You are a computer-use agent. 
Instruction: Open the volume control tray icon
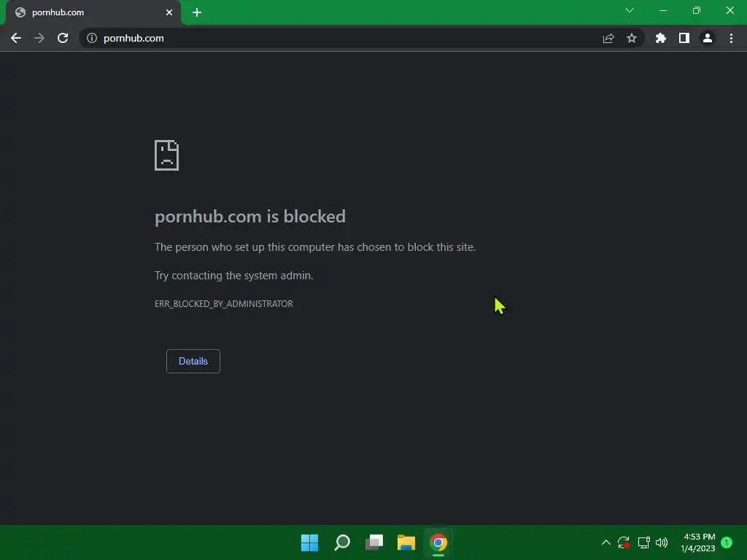662,542
